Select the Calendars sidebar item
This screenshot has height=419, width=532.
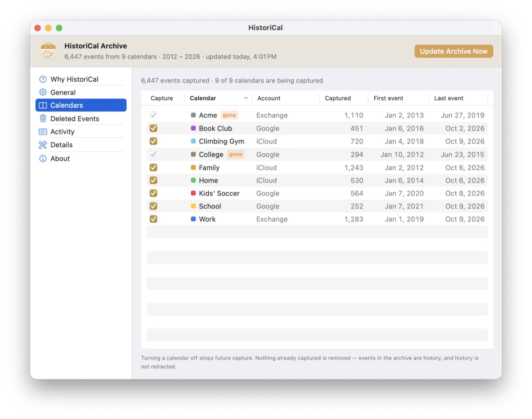[81, 105]
